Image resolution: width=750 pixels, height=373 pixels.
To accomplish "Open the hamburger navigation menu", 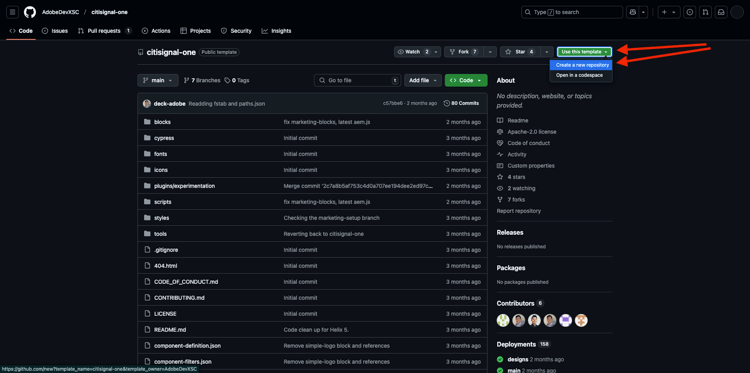I will (x=12, y=12).
